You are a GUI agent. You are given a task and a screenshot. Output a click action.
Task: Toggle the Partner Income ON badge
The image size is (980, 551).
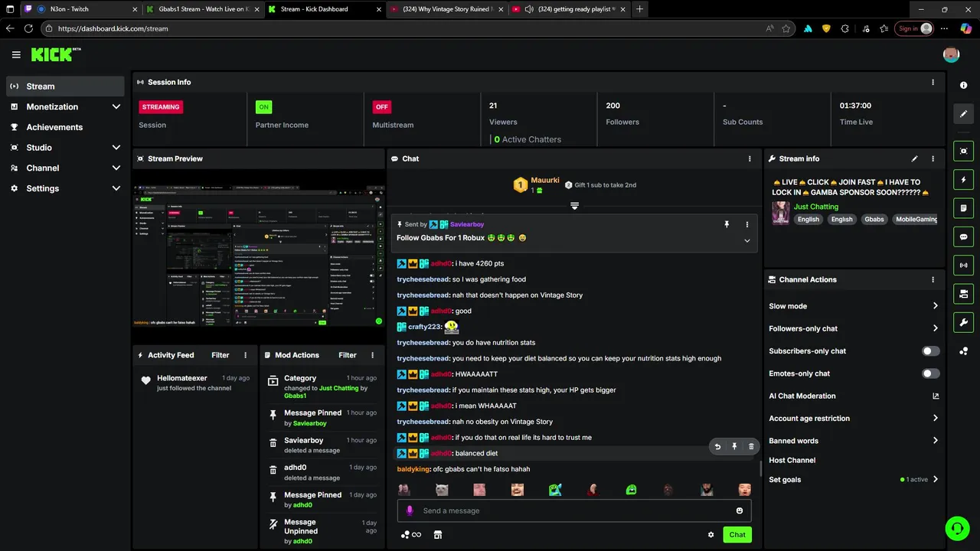(x=263, y=107)
